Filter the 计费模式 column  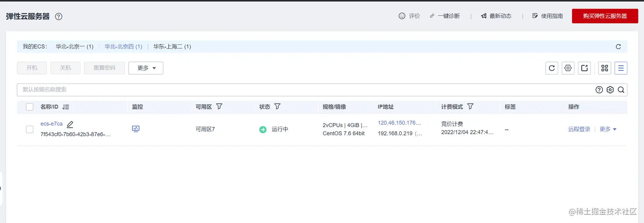(x=471, y=107)
